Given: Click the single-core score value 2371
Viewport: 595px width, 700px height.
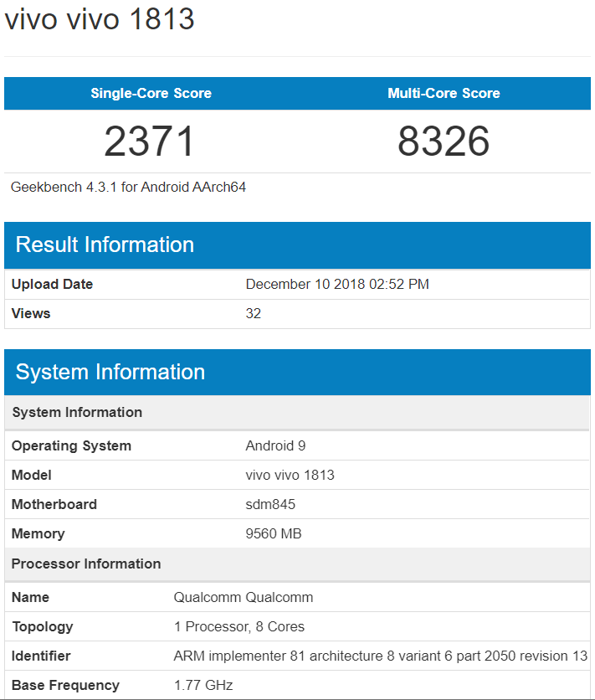Looking at the screenshot, I should (150, 142).
